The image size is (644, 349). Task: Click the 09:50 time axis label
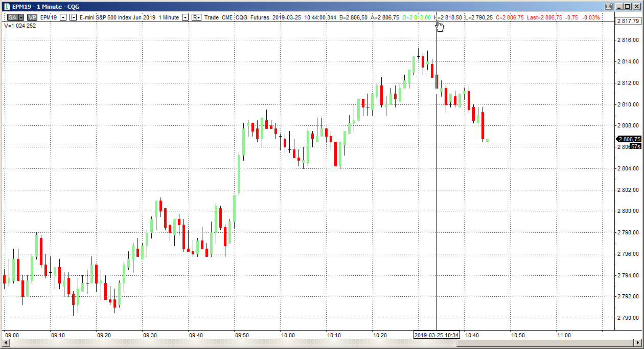click(x=242, y=335)
